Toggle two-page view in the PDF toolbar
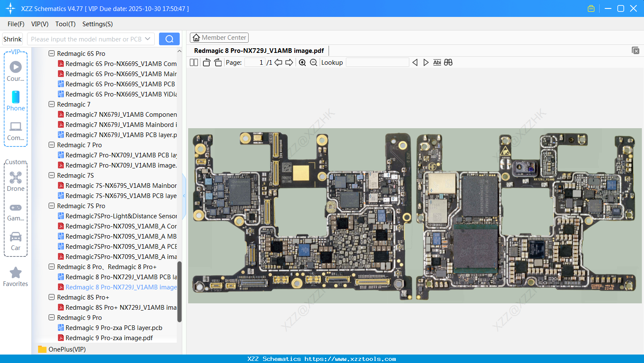The image size is (644, 363). (x=193, y=62)
